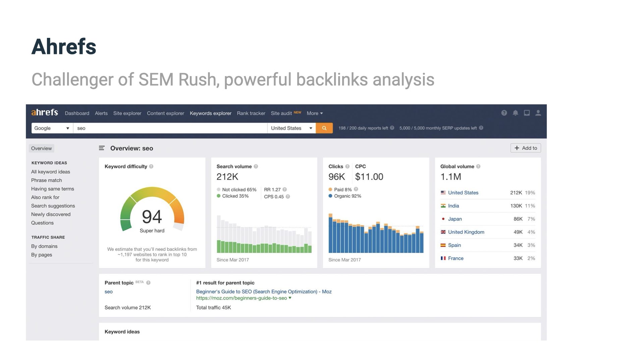Go to Site explorer
This screenshot has width=644, height=362.
pyautogui.click(x=127, y=113)
